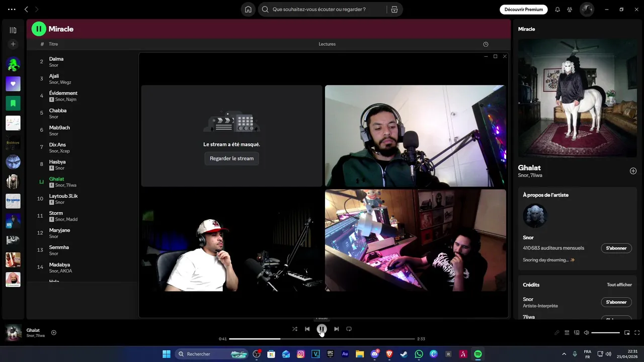This screenshot has height=362, width=644.
Task: Click the plus create playlist icon
Action: point(13,44)
